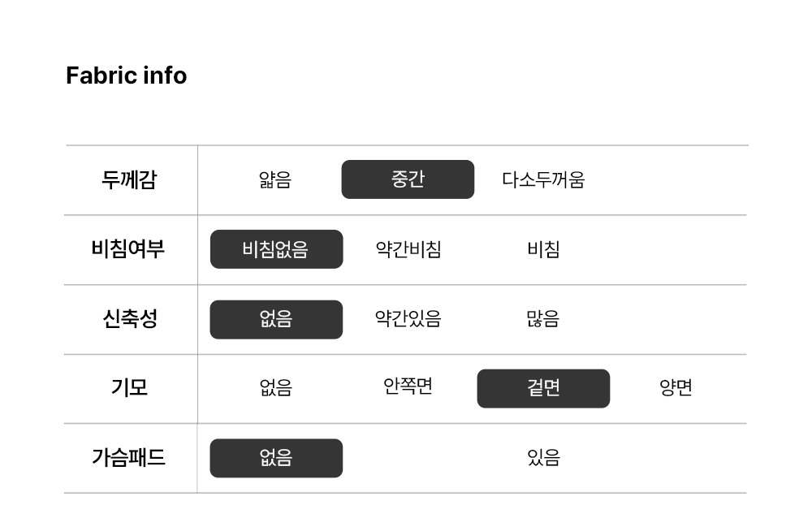
Task: Click the 비침여부 row label
Action: click(128, 248)
